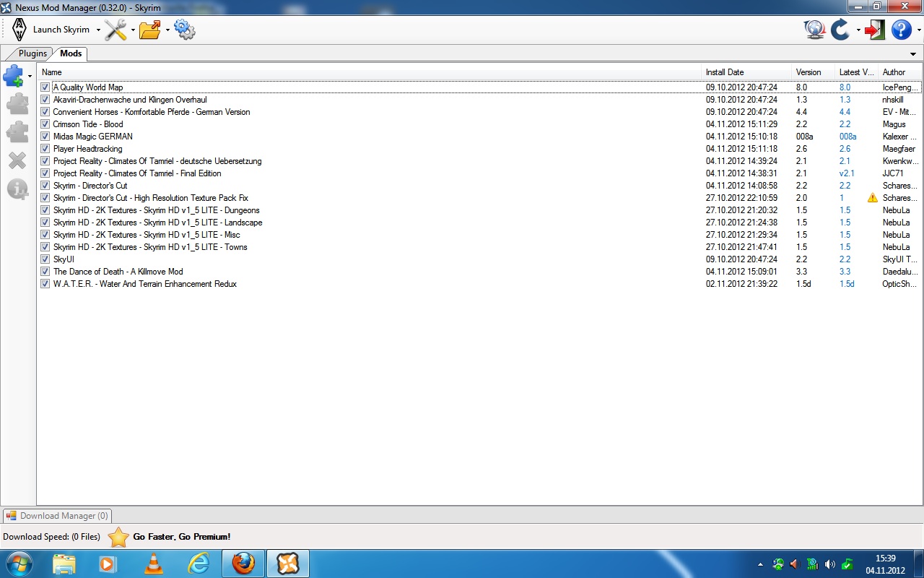Image resolution: width=924 pixels, height=578 pixels.
Task: Click the blue help question mark icon
Action: (901, 30)
